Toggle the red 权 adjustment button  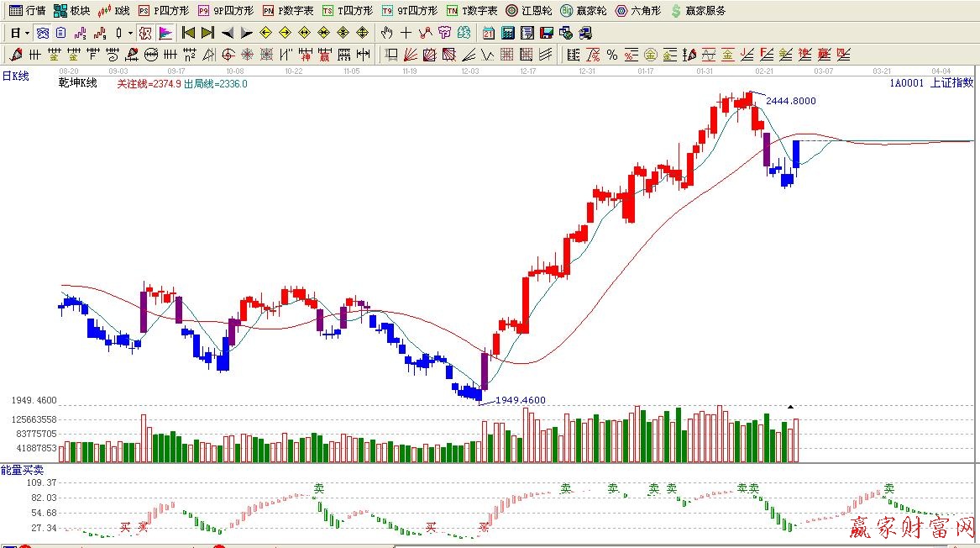[x=145, y=33]
